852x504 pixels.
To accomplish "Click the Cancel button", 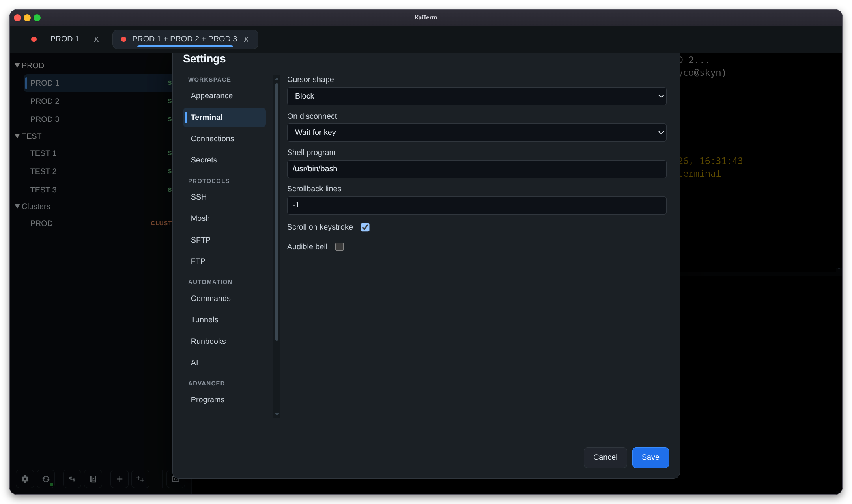I will 605,457.
